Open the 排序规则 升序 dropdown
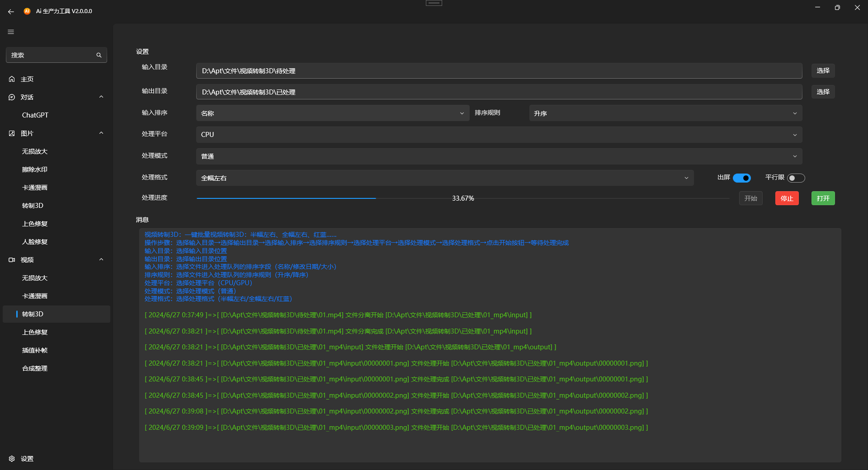Viewport: 868px width, 470px height. click(x=665, y=113)
